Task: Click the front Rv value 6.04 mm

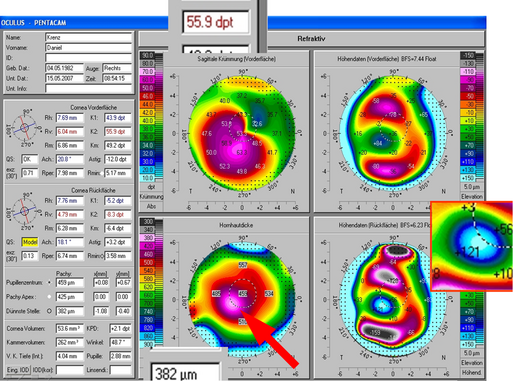Action: click(x=70, y=132)
